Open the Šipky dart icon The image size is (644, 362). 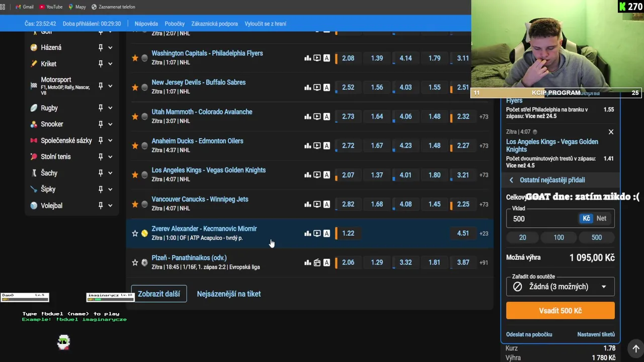point(34,189)
